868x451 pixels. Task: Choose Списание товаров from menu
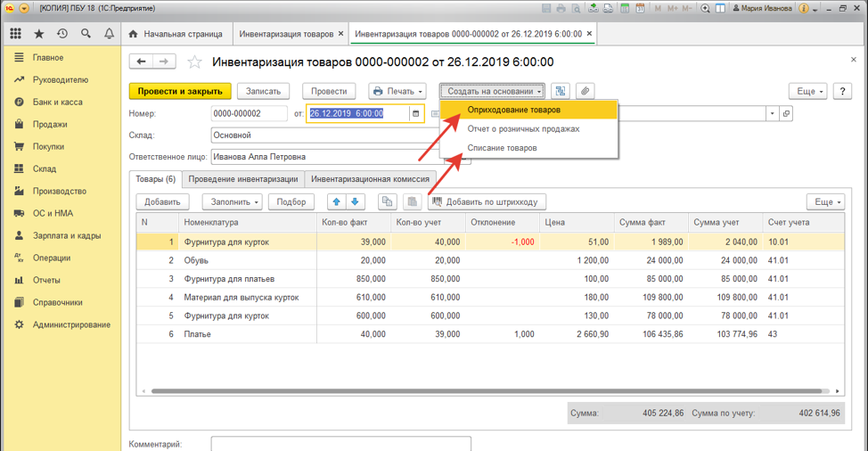pyautogui.click(x=502, y=148)
